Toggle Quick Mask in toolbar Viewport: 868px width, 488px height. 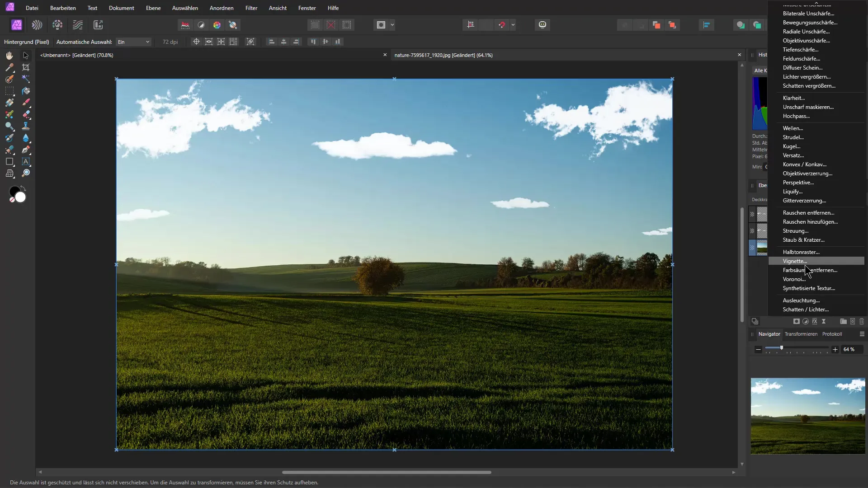point(381,25)
